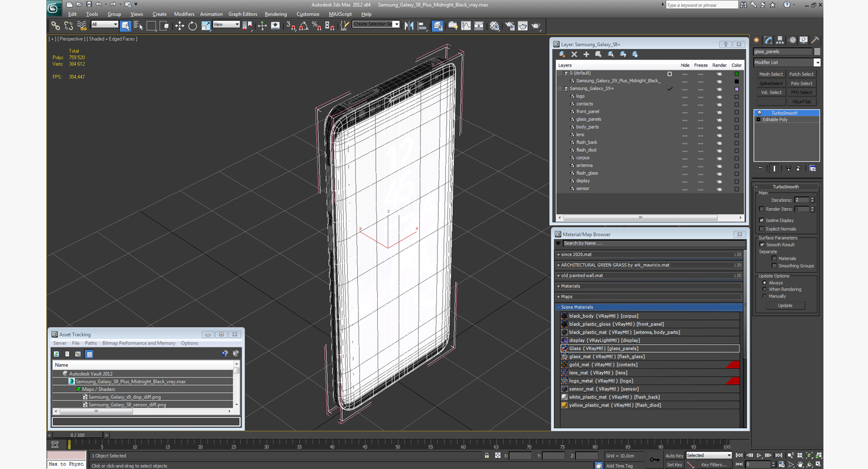This screenshot has height=469, width=868.
Task: Click the Align tool icon
Action: (x=422, y=26)
